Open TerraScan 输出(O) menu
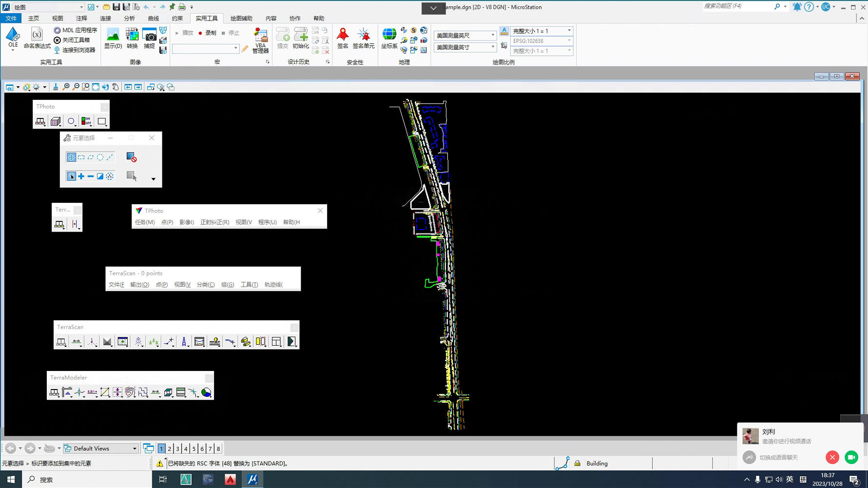868x488 pixels. [139, 285]
